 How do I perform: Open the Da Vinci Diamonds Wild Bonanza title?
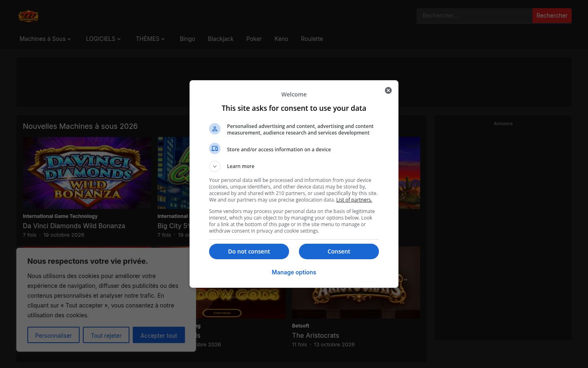(74, 226)
